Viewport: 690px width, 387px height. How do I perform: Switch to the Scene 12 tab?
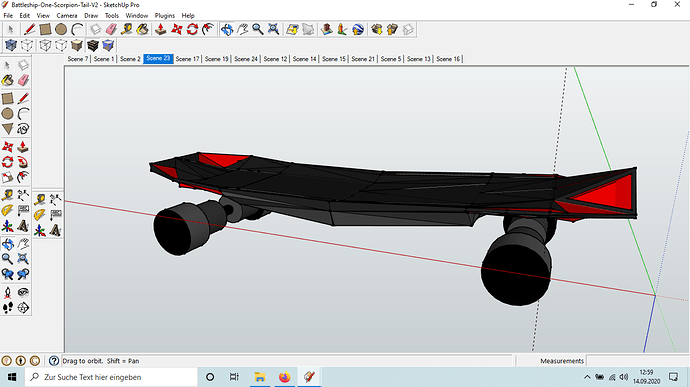coord(275,59)
